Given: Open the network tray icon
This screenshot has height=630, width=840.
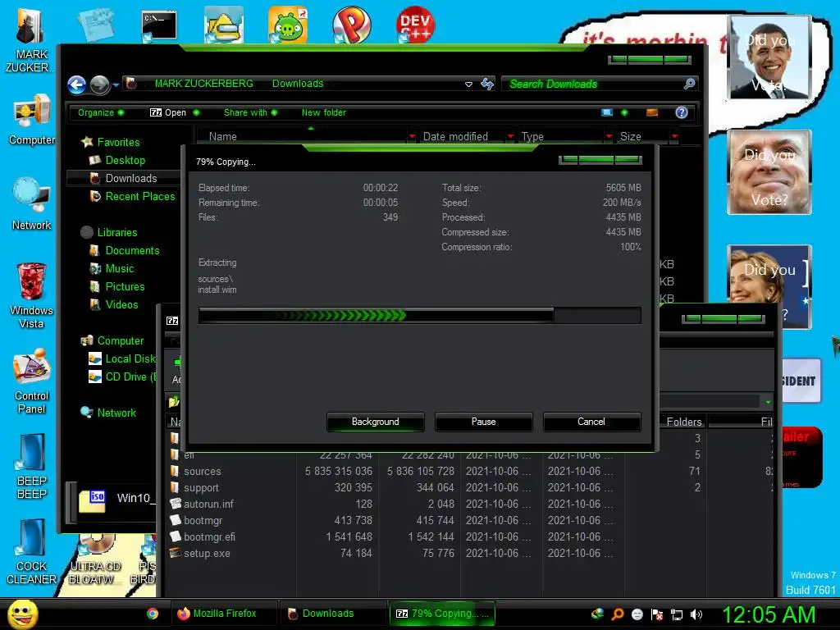Looking at the screenshot, I should click(x=677, y=614).
